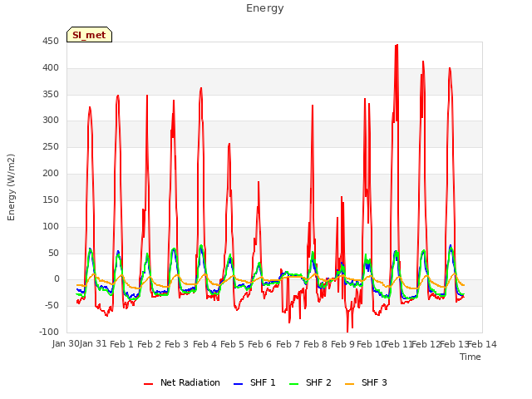This screenshot has width=532, height=399.
Task: Click the Jan 31 x-axis date label
Action: tap(93, 344)
